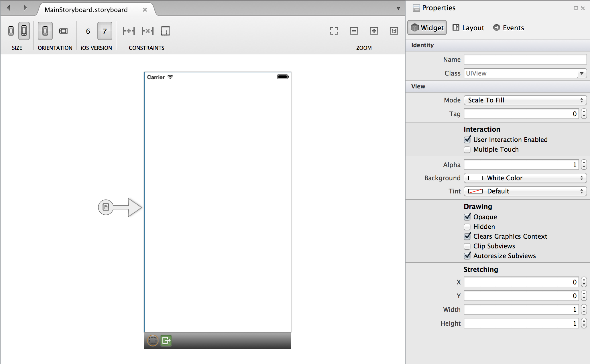Screen dimensions: 590x364
Task: Open the Tint Default dropdown
Action: click(525, 191)
